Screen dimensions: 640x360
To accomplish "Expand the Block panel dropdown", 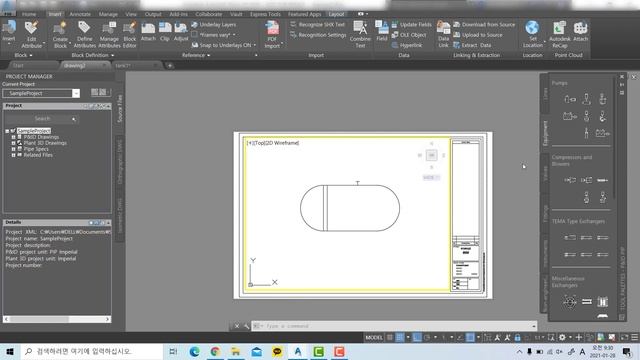I will tap(23, 55).
